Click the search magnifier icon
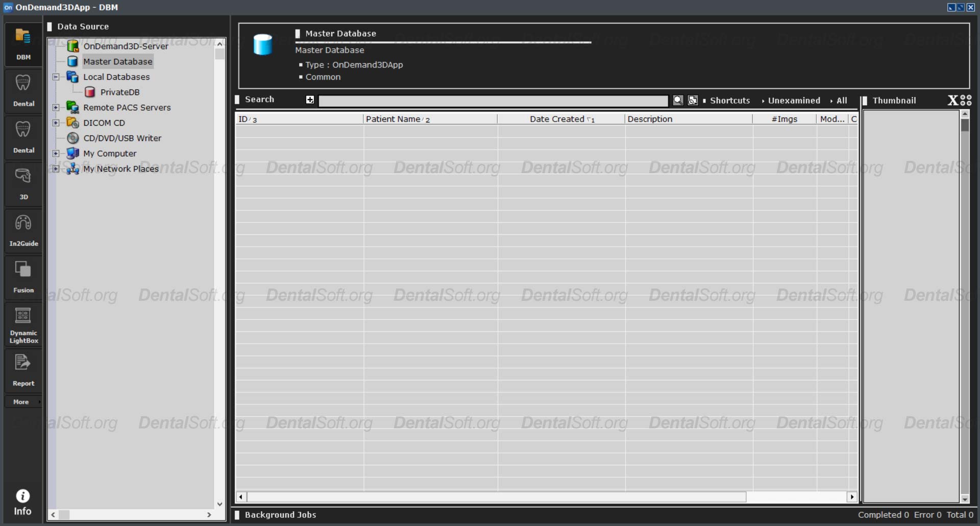980x526 pixels. pyautogui.click(x=678, y=101)
